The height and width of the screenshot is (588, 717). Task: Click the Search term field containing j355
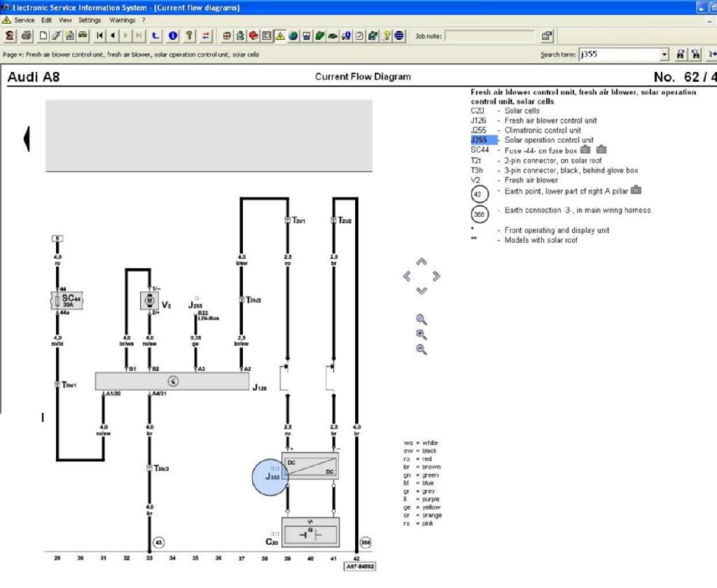[x=620, y=55]
